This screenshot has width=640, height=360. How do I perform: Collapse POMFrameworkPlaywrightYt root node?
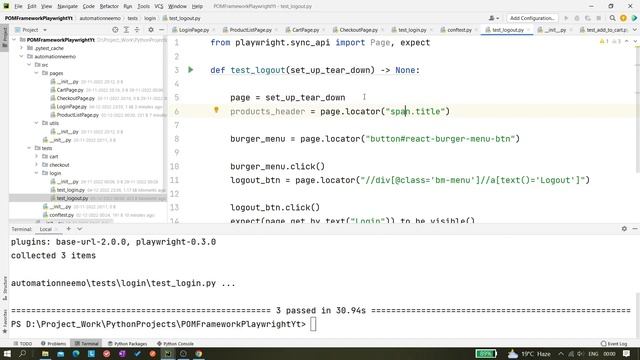click(15, 40)
